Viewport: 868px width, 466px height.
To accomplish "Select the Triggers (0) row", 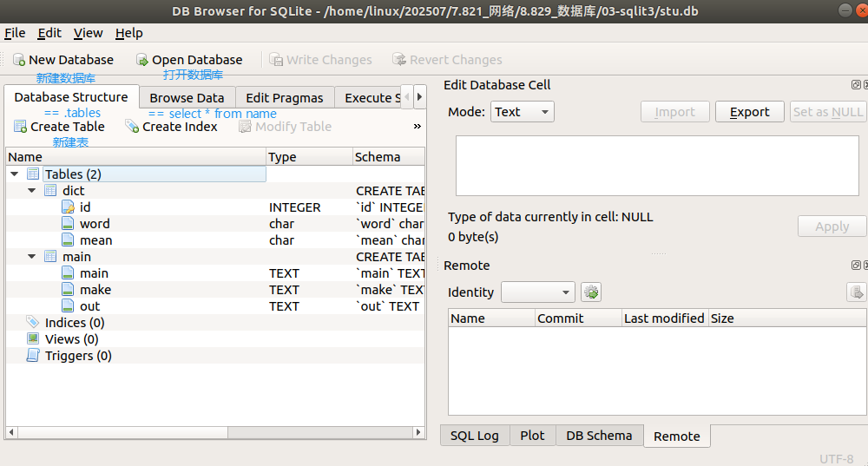I will click(x=215, y=356).
